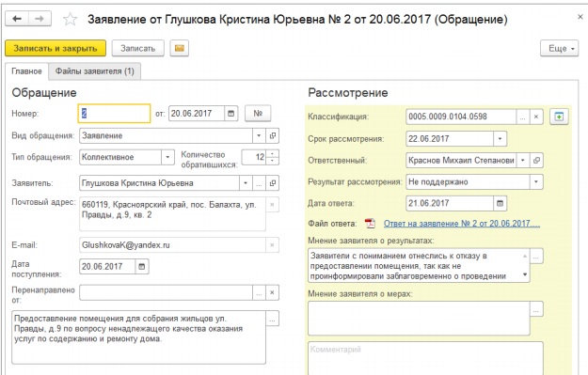Open Ответственный record with open icon

click(536, 161)
